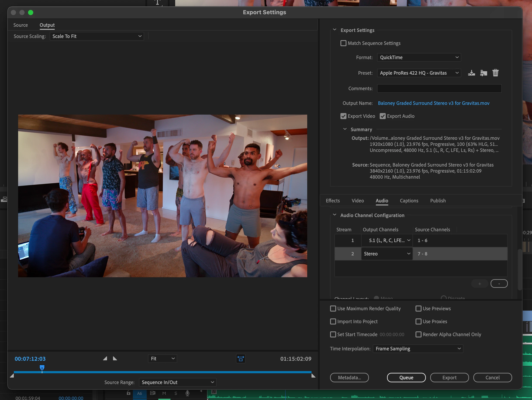Click into the Comments text field
Screen dimensions: 532x400
(439, 88)
